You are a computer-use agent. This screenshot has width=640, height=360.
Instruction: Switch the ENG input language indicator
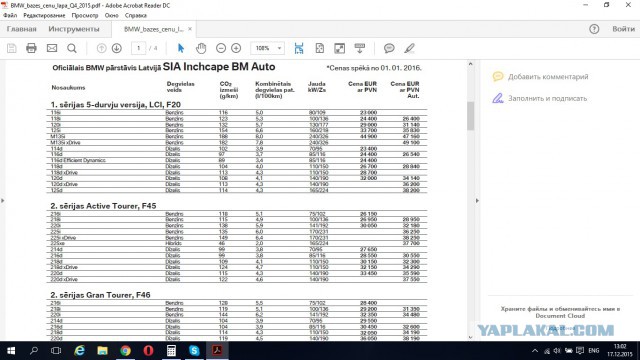[x=593, y=351]
